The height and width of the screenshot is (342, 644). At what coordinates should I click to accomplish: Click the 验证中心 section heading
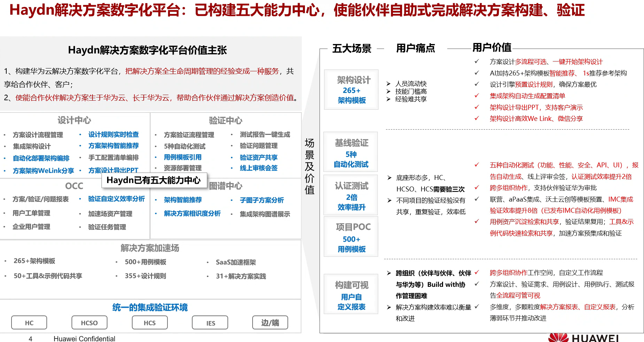[226, 121]
